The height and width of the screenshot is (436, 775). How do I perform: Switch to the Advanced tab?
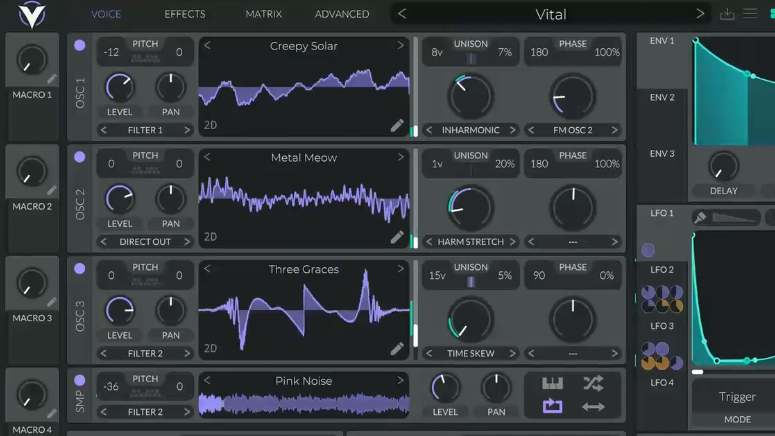[x=342, y=14]
